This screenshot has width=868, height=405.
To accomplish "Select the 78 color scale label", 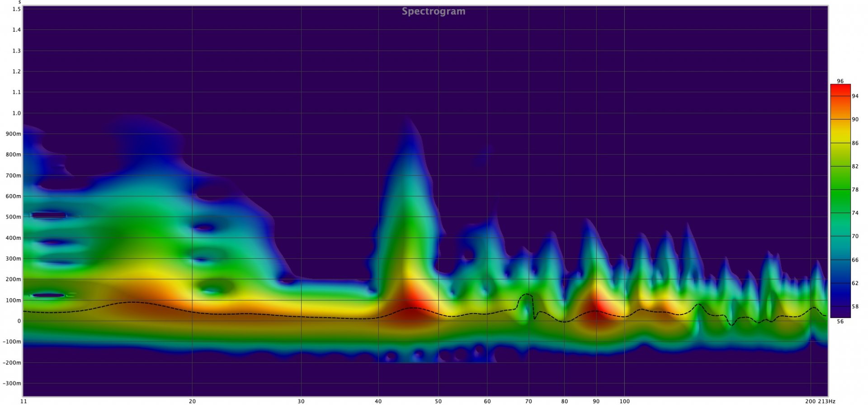I will coord(855,190).
